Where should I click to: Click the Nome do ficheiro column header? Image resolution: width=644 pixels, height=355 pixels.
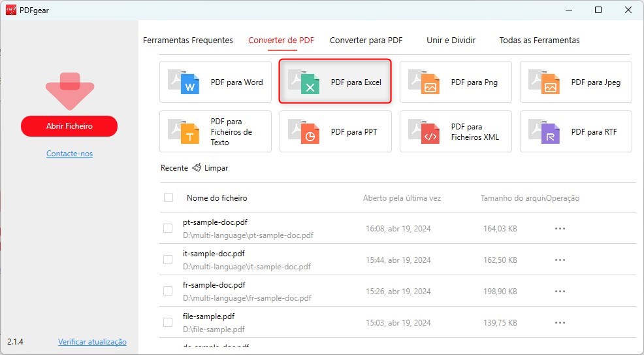217,198
